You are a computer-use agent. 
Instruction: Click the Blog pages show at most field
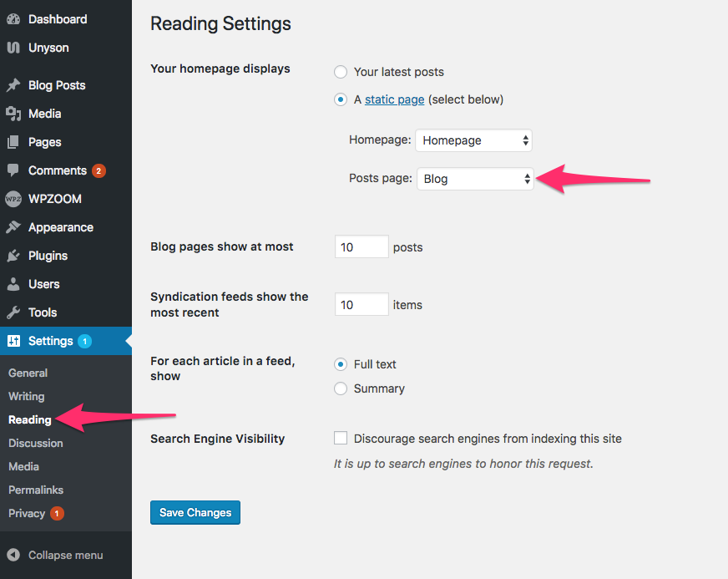click(x=361, y=247)
